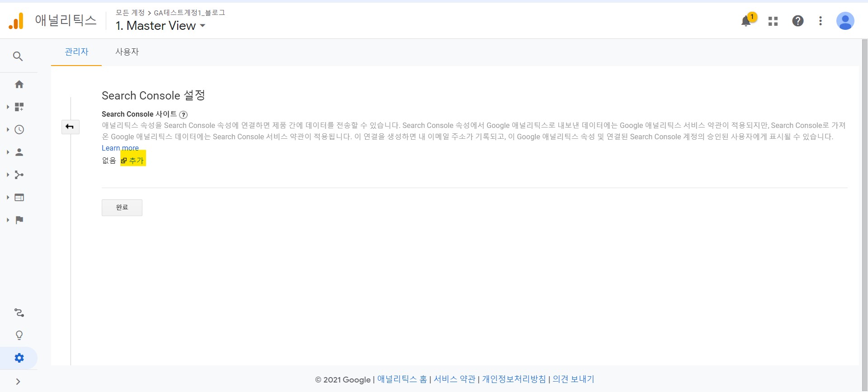
Task: Open Attribution icon in sidebar
Action: [19, 312]
